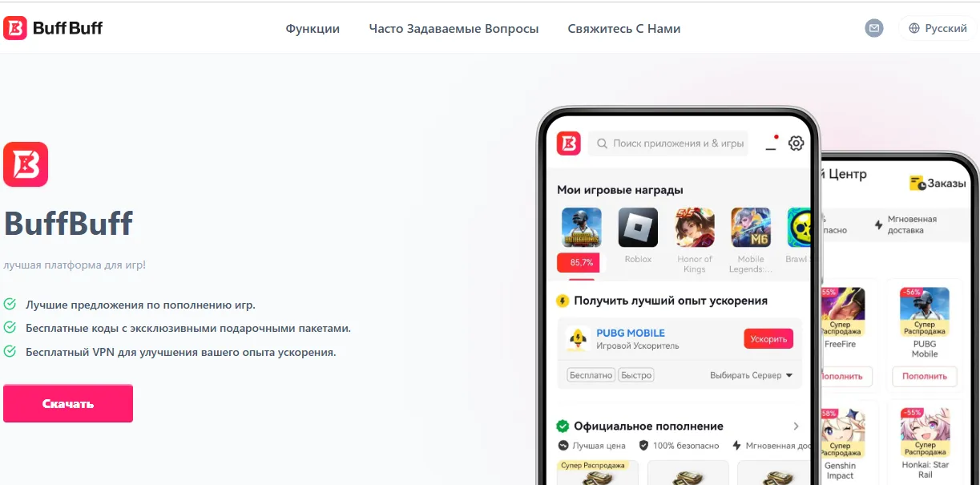Click the rocket icon next to PUBG MOBILE
The width and height of the screenshot is (980, 485).
[578, 339]
